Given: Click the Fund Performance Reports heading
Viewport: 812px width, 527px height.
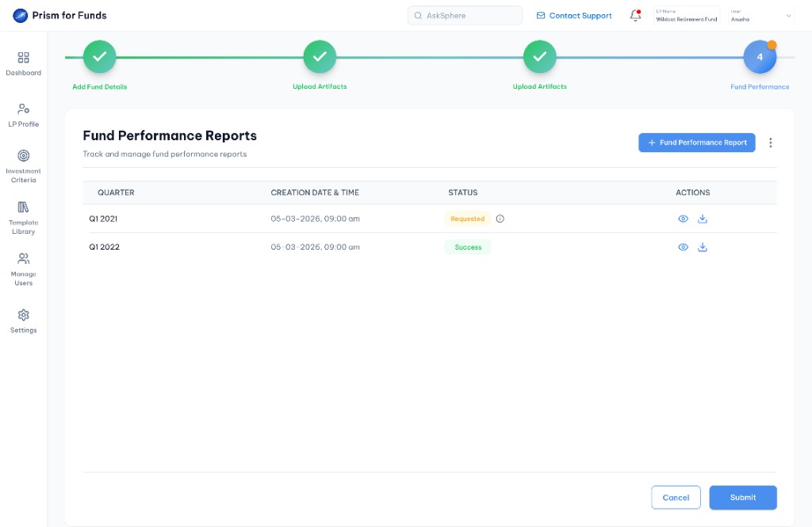Looking at the screenshot, I should [x=170, y=136].
